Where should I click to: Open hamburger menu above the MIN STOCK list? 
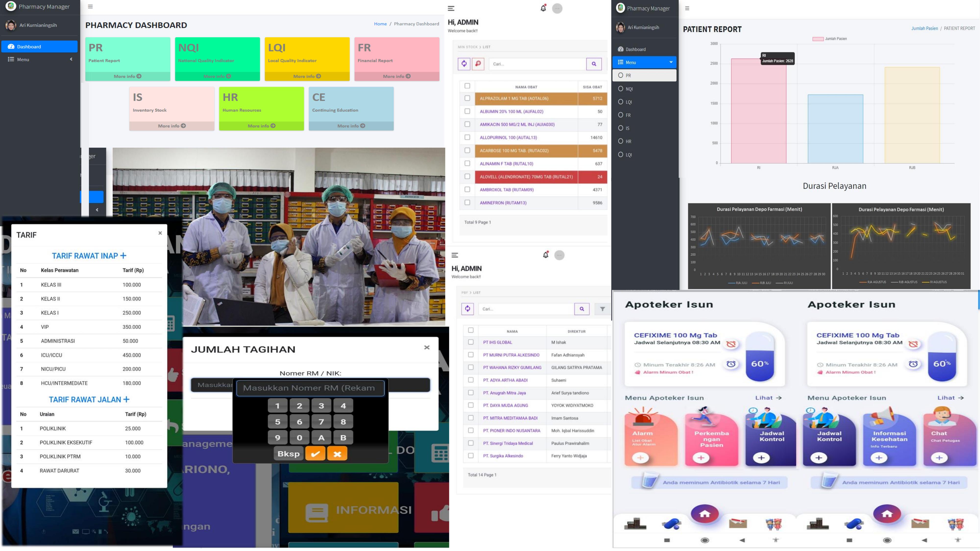point(451,8)
